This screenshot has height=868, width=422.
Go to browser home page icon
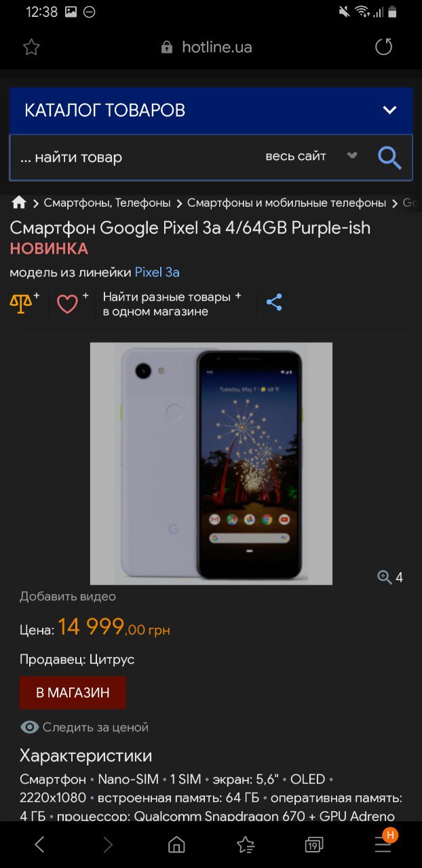pyautogui.click(x=176, y=844)
